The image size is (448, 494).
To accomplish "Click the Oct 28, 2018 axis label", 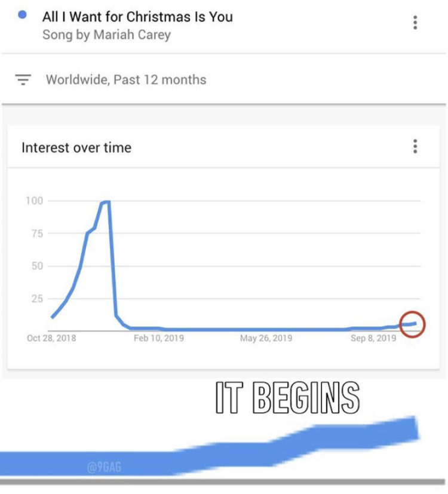I will [51, 339].
